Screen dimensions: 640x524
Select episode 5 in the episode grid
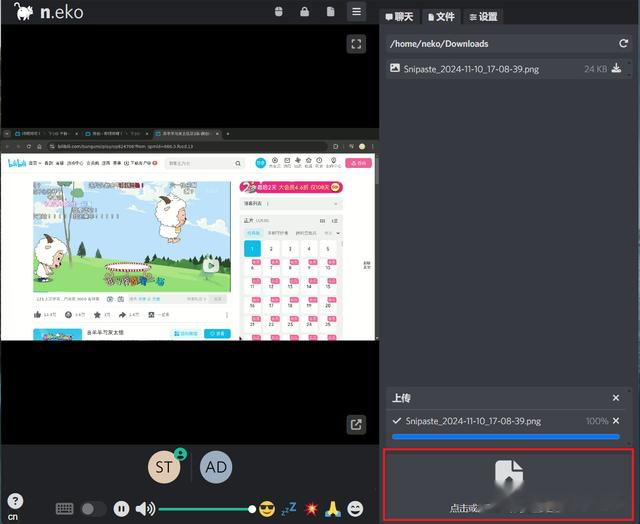coord(328,249)
